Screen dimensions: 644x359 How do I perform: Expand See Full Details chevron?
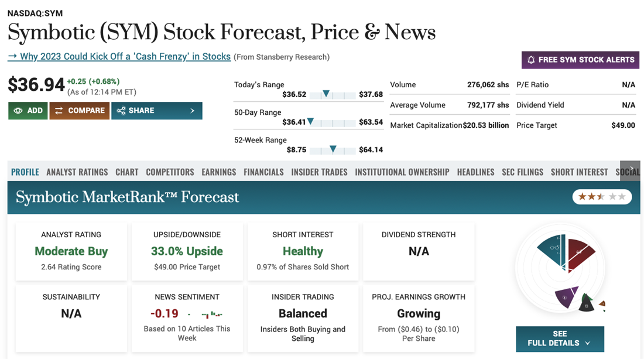587,343
